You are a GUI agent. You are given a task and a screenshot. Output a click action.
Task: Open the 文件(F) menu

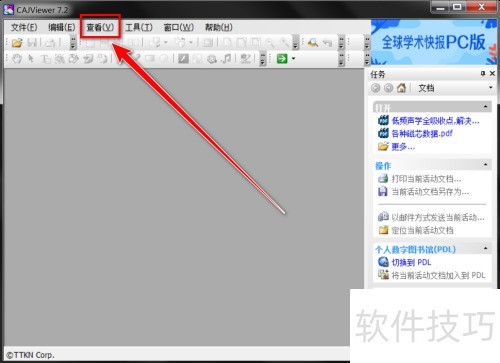tap(24, 27)
